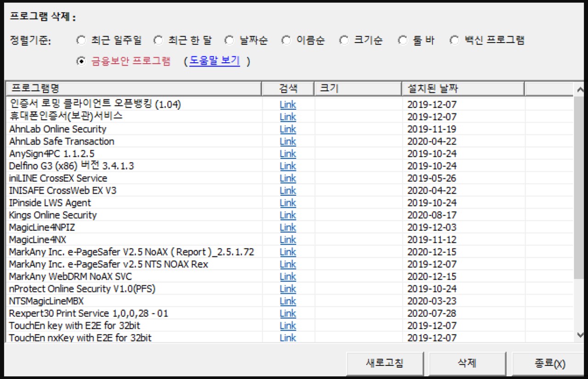Open the Link for e-PageSafer v2.5 NTS NOAX Rex
588x379 pixels.
288,264
